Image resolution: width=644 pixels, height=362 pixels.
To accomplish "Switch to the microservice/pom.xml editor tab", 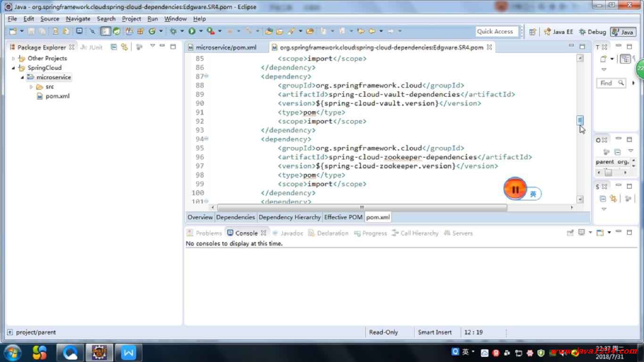I will pos(222,47).
